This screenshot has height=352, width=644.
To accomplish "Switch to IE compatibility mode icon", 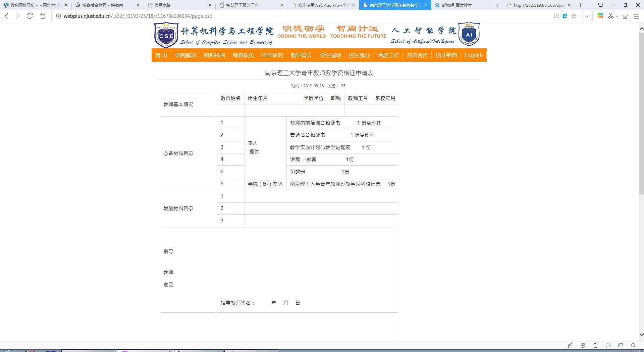I will 565,16.
